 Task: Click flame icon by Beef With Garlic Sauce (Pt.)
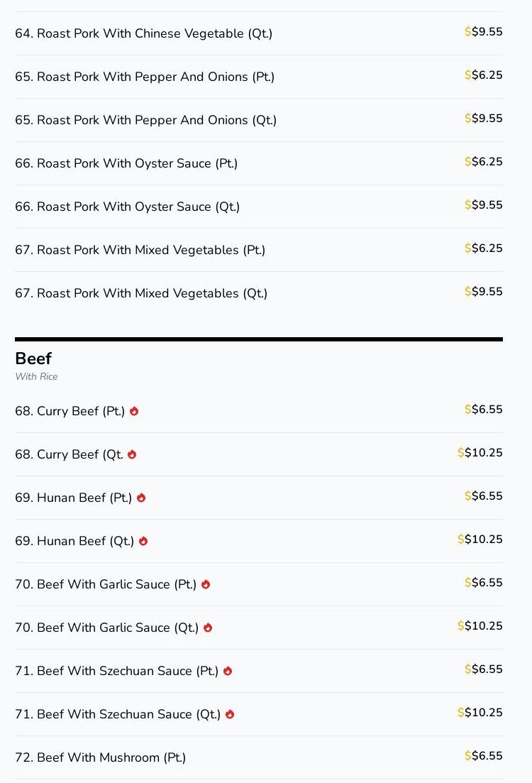(x=206, y=584)
